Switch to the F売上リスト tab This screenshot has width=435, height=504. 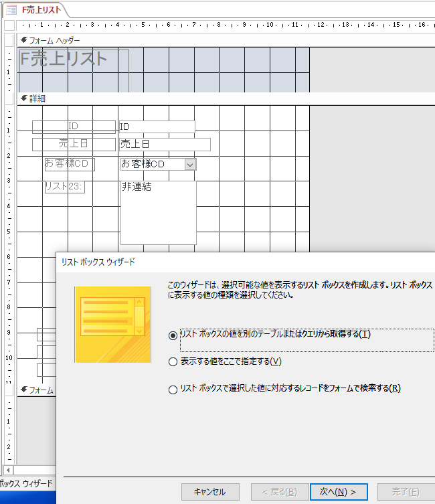pos(40,9)
